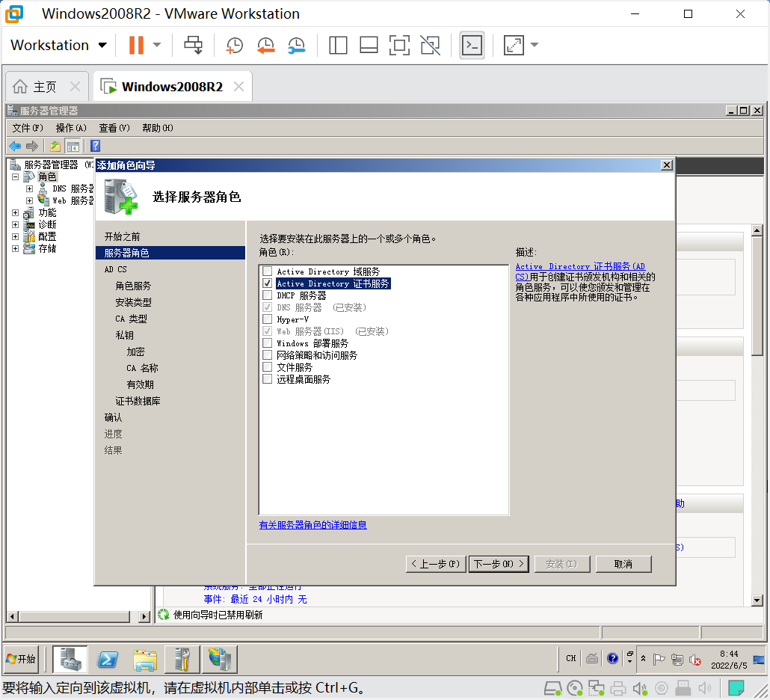Revert to the previous snapshot
This screenshot has height=700, width=770.
pos(265,45)
